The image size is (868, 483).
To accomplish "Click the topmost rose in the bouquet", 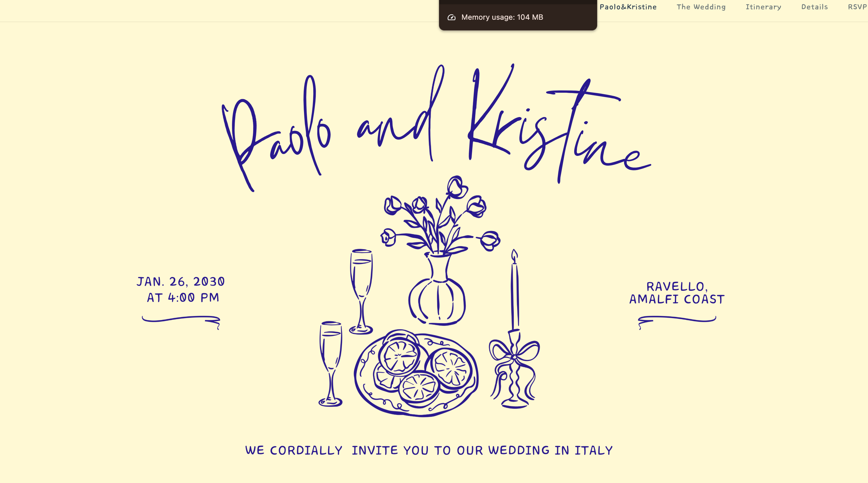I will [457, 187].
